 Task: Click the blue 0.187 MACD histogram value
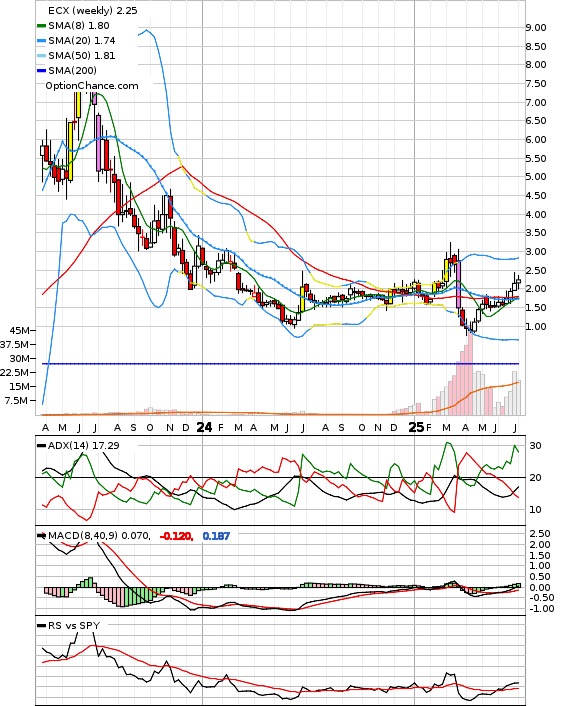[216, 536]
